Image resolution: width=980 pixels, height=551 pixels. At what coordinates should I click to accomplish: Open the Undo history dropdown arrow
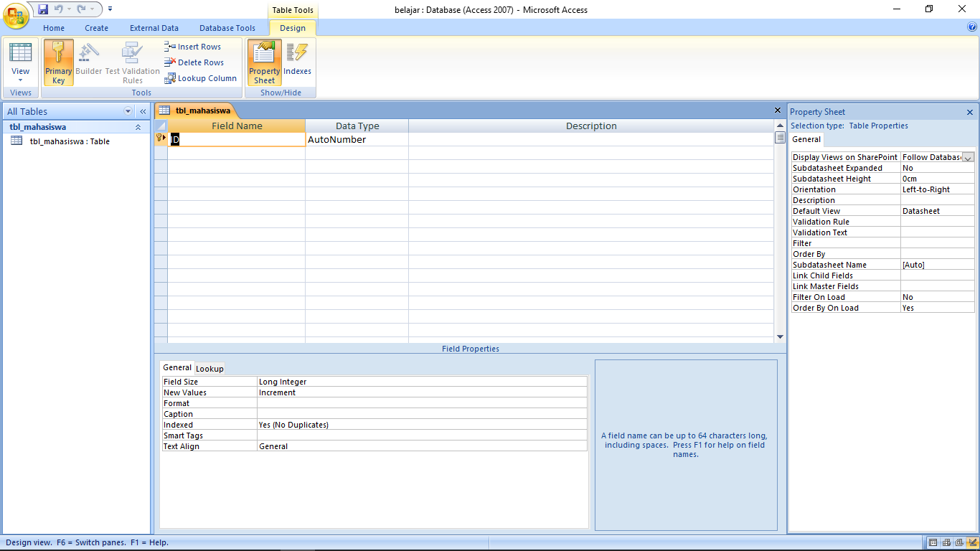pos(69,9)
